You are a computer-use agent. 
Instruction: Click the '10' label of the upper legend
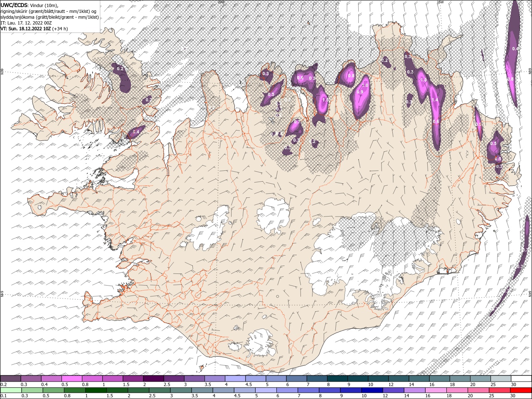370,384
